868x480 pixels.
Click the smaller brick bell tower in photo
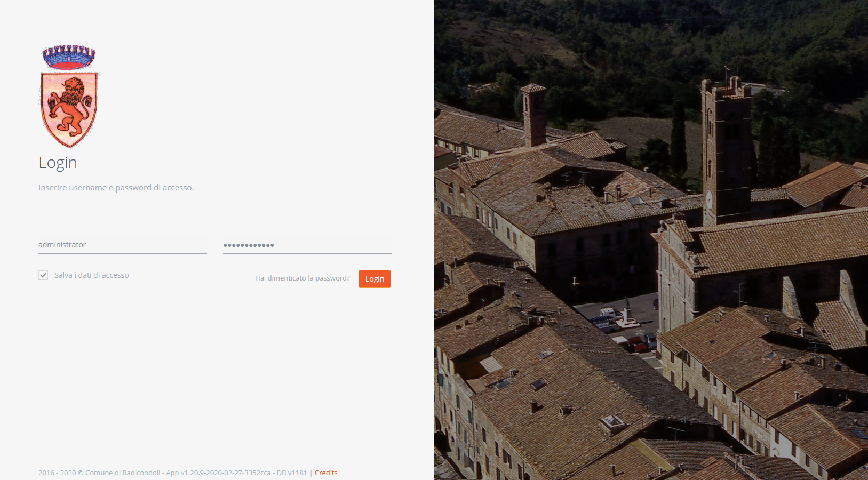point(533,115)
